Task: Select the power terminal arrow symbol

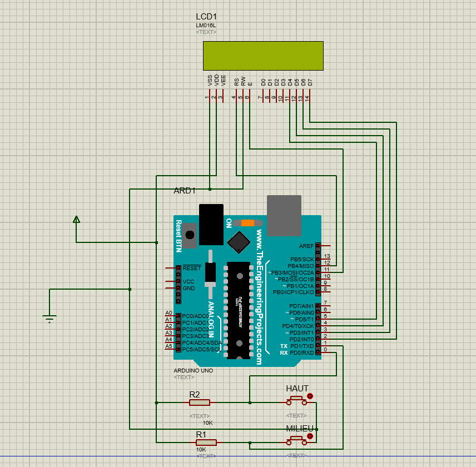Action: (77, 220)
